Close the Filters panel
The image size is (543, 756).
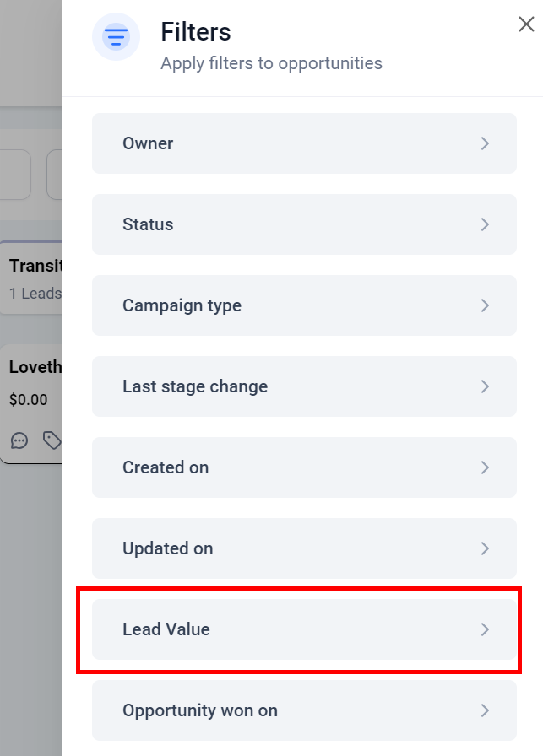tap(526, 24)
